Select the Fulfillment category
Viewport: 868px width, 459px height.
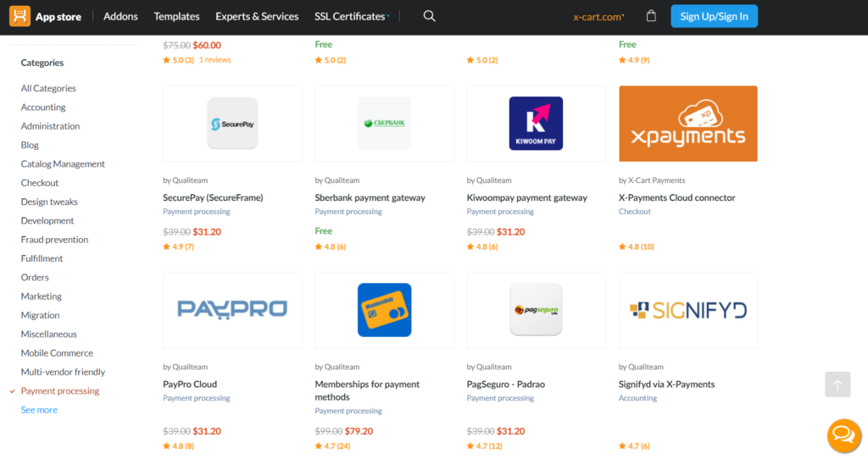(x=42, y=258)
